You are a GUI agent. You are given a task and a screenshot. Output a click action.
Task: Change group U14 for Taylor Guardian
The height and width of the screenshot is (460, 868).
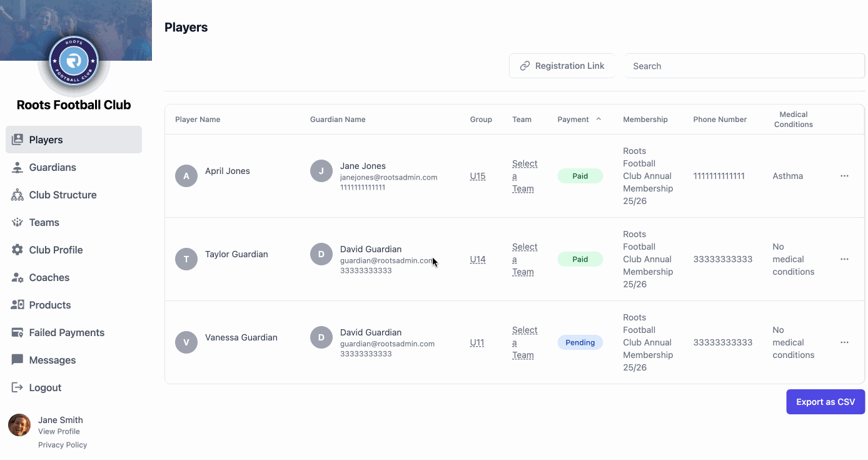pos(478,259)
